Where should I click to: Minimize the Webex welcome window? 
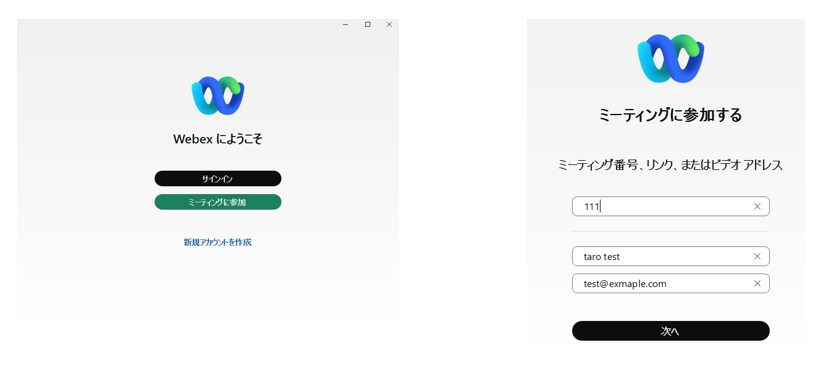click(x=345, y=25)
